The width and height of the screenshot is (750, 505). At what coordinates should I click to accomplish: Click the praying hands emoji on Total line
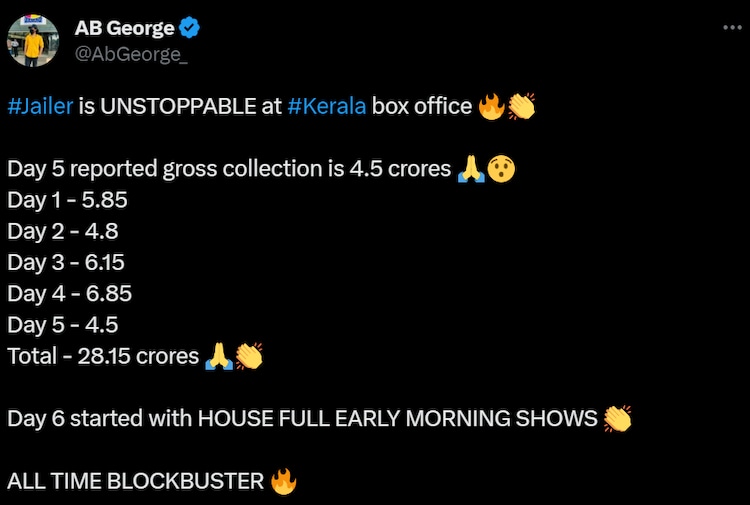(x=218, y=356)
